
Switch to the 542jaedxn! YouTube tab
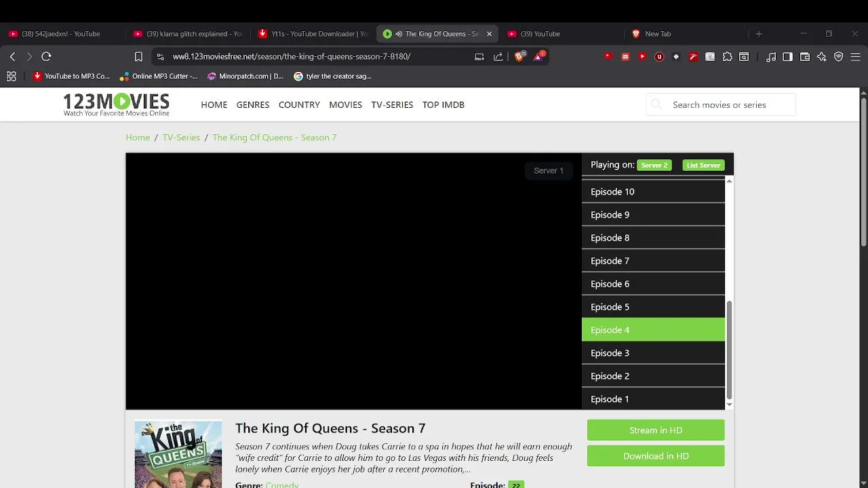[x=62, y=34]
